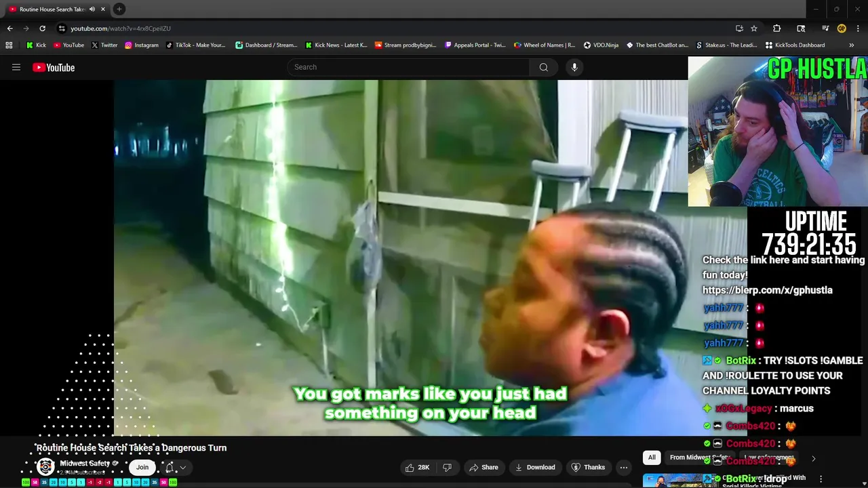Viewport: 868px width, 488px height.
Task: Open Midwest Safety channel name link
Action: pyautogui.click(x=85, y=464)
